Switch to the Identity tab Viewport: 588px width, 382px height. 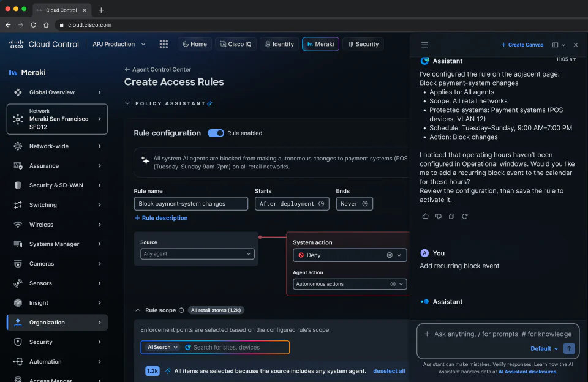pyautogui.click(x=279, y=44)
